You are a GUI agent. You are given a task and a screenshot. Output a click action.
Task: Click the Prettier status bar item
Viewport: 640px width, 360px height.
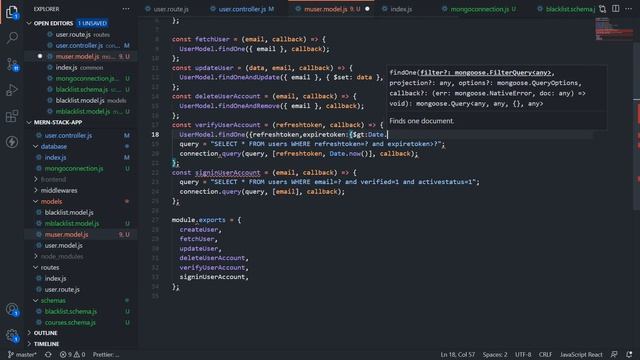pos(106,354)
